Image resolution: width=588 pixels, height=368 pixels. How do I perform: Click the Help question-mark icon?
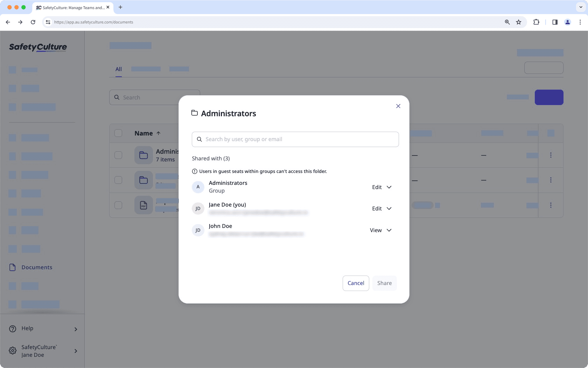(x=12, y=328)
